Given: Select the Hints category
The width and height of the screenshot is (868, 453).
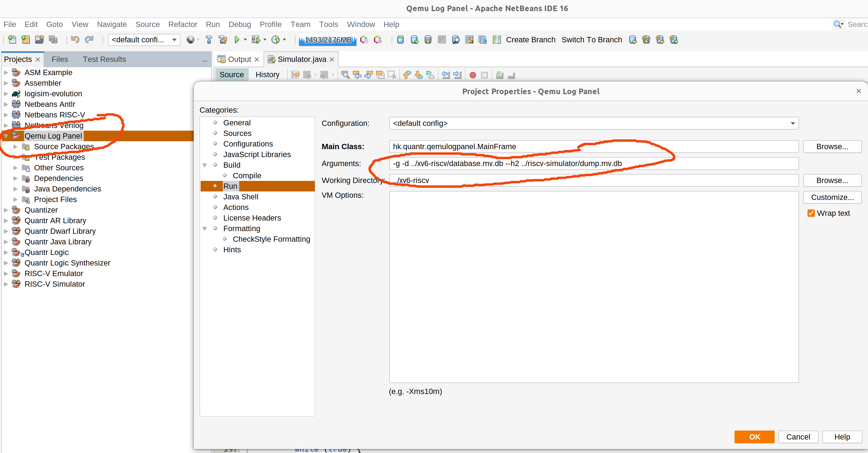Looking at the screenshot, I should click(232, 250).
